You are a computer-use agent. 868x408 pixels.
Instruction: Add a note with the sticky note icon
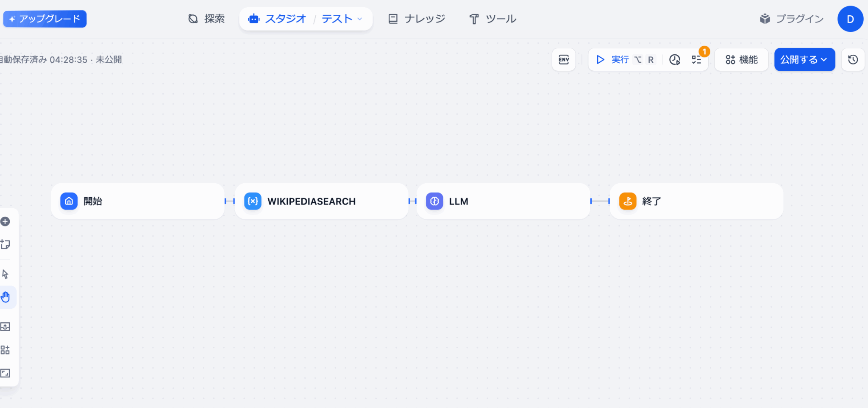(x=6, y=244)
